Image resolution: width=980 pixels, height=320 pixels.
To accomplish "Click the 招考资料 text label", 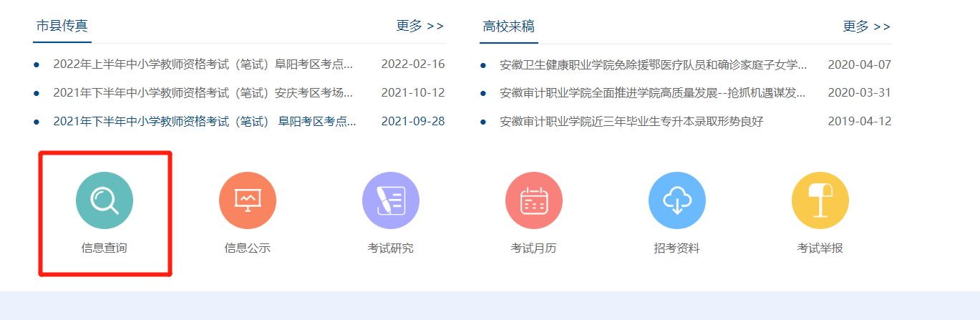I will (x=677, y=248).
